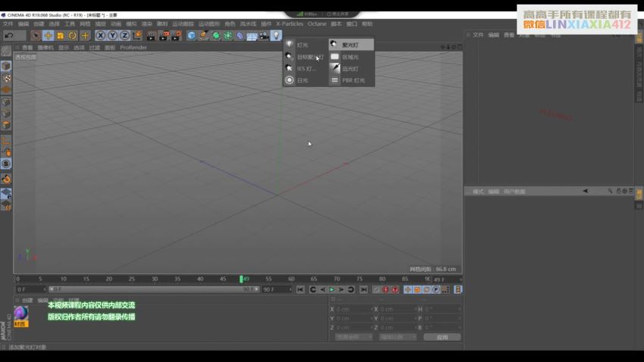The image size is (644, 362).
Task: Click the 49 F current frame field
Action: (447, 279)
